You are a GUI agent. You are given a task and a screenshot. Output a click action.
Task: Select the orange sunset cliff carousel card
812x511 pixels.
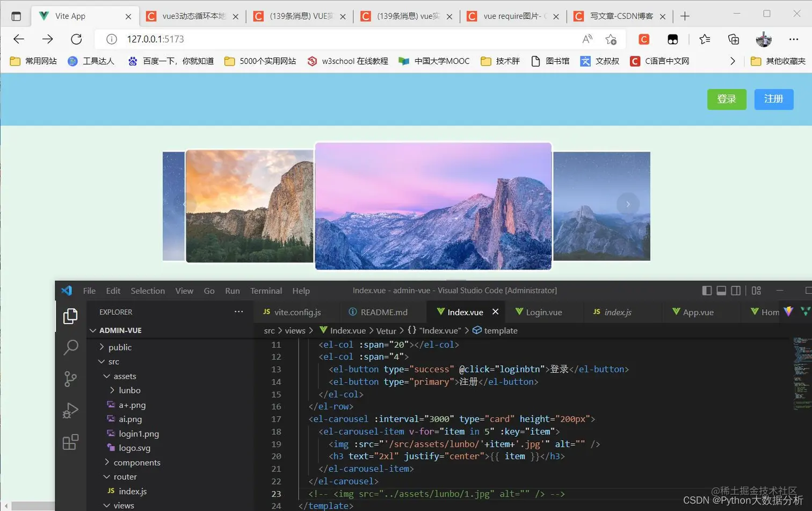pos(250,206)
